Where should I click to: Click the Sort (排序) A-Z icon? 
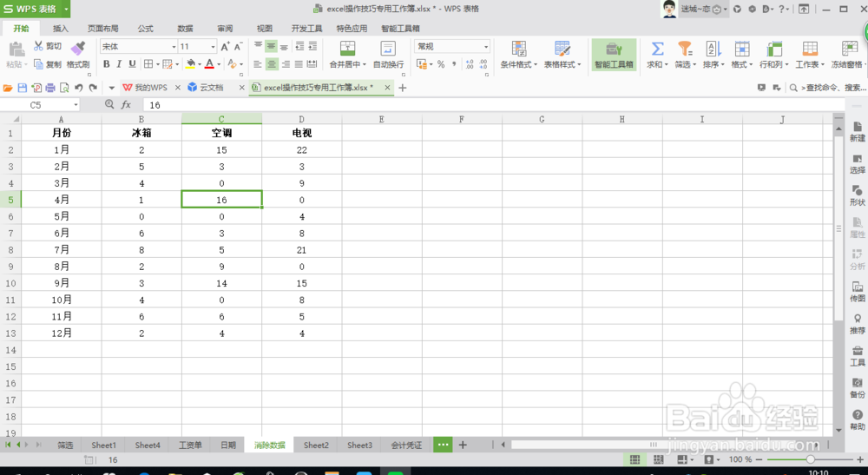point(713,49)
